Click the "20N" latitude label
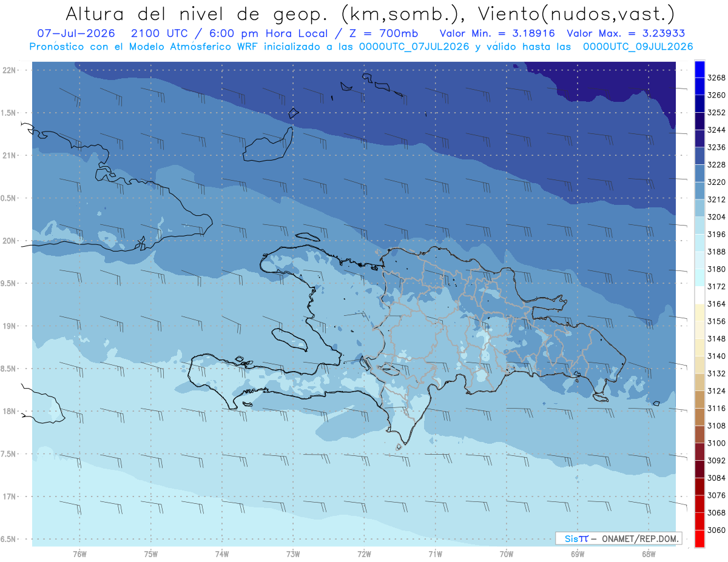The width and height of the screenshot is (728, 562). point(10,241)
